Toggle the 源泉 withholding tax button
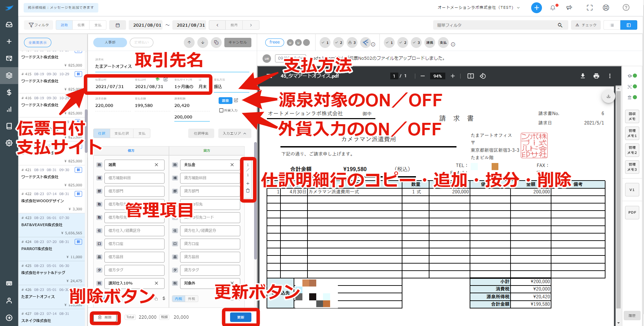Screen dimensions: 644x326 click(225, 101)
